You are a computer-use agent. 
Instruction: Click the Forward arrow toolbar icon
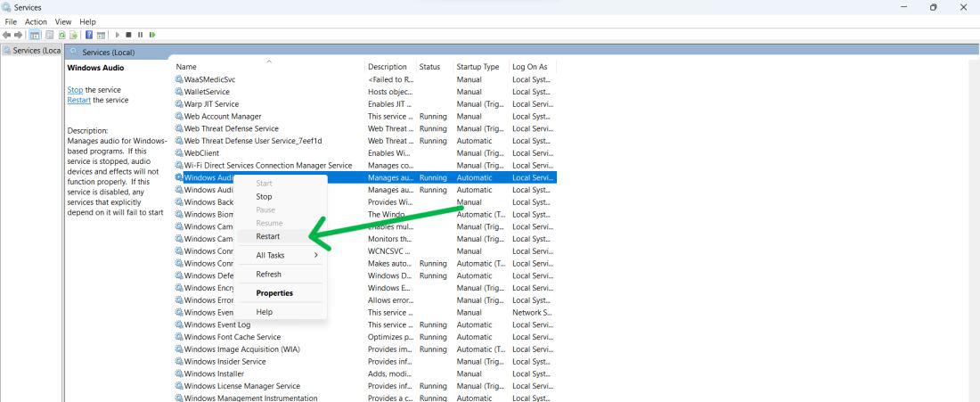[x=18, y=35]
